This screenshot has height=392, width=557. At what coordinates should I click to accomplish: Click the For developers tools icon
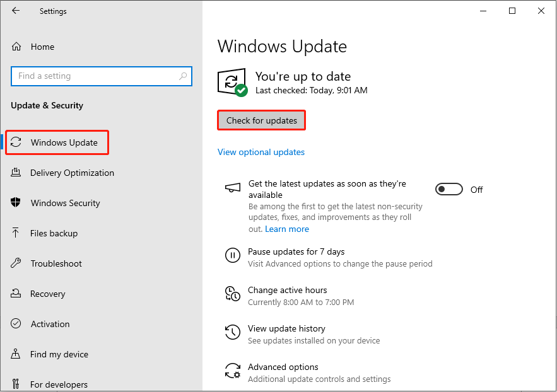[16, 384]
